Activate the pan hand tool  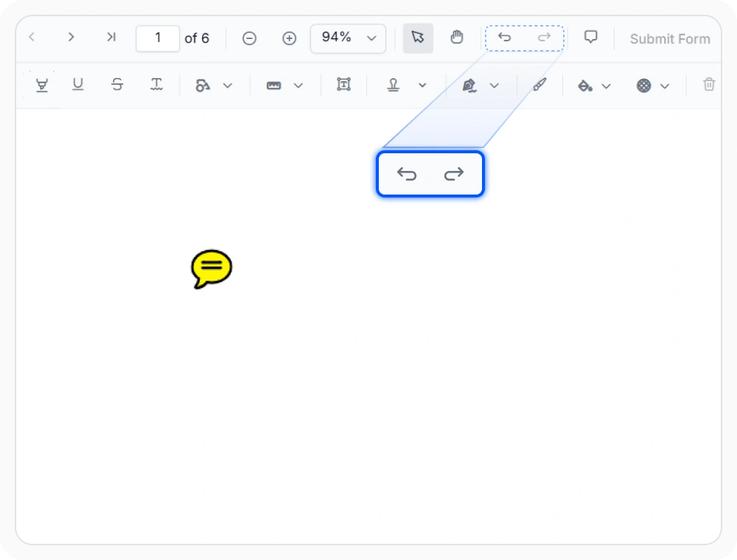(457, 37)
